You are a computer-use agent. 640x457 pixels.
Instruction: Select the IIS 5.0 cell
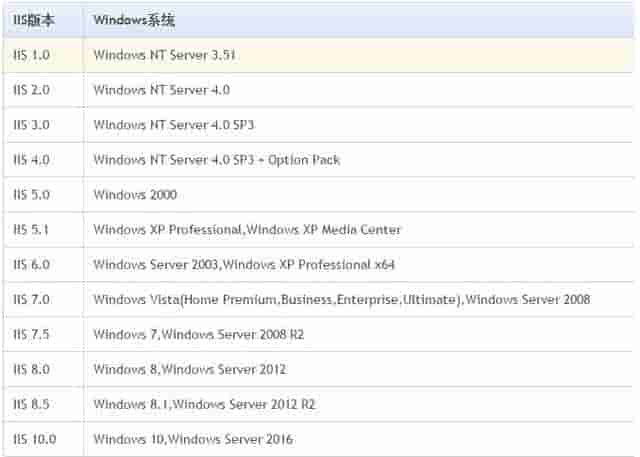pyautogui.click(x=32, y=195)
